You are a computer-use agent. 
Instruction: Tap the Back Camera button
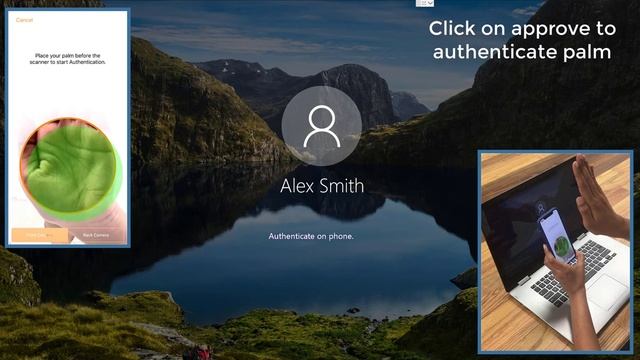(96, 235)
